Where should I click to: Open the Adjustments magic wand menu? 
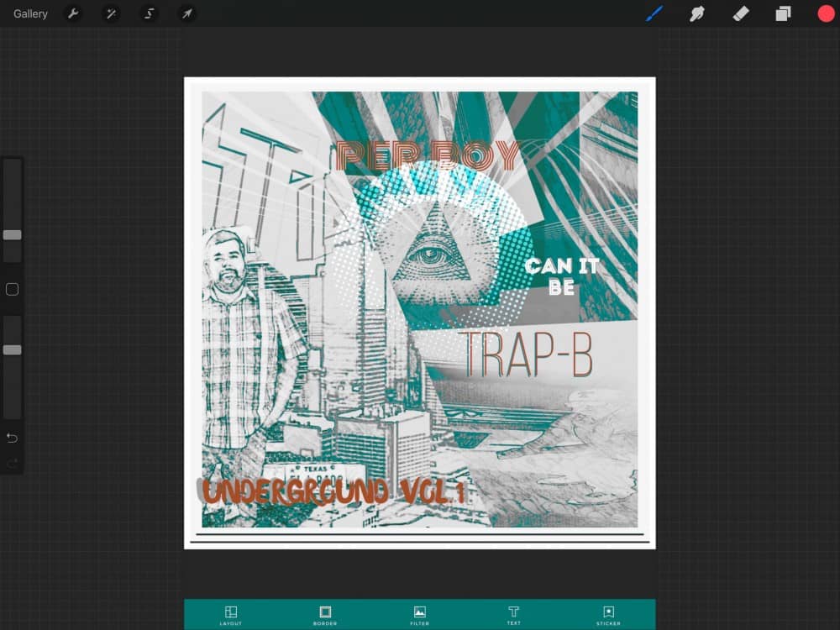[x=112, y=13]
